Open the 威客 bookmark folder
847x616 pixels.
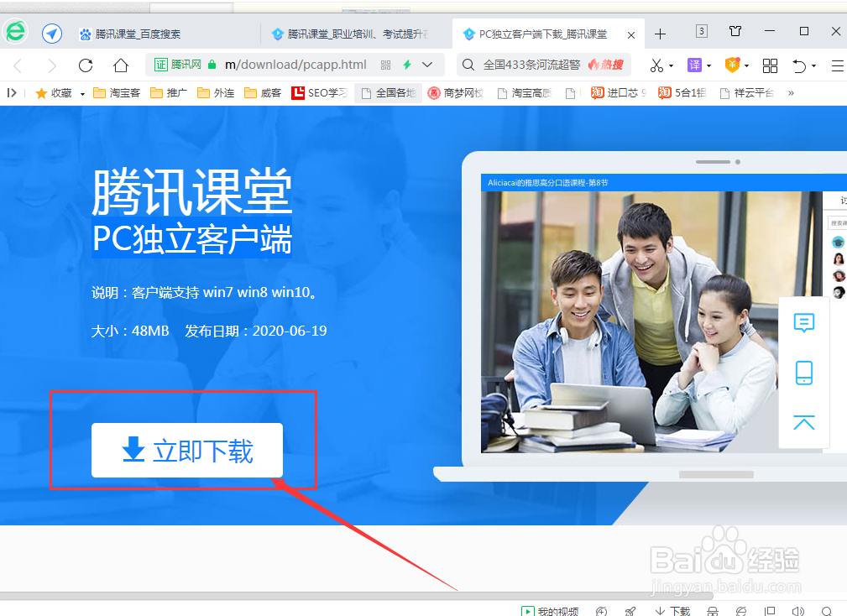pos(263,93)
